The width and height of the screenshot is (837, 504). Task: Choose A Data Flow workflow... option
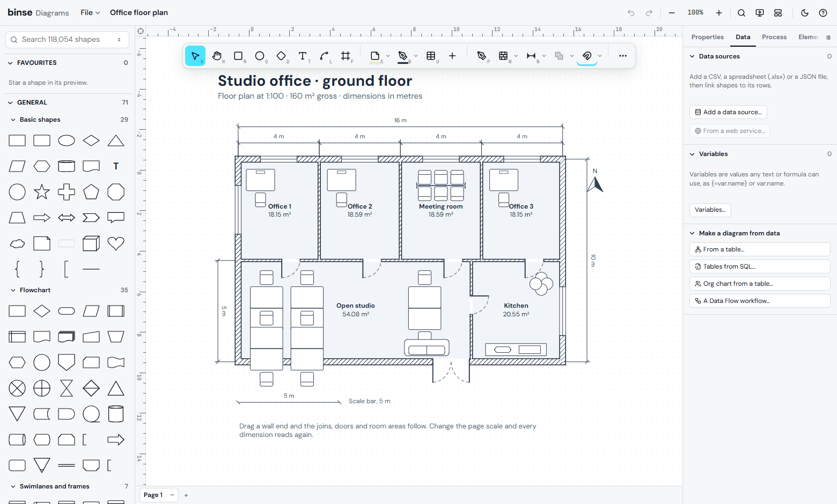click(760, 301)
